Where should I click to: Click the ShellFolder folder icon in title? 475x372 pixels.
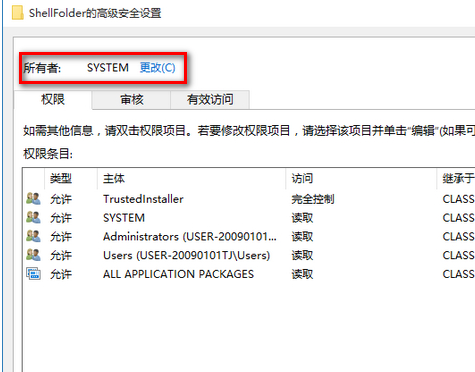point(18,13)
